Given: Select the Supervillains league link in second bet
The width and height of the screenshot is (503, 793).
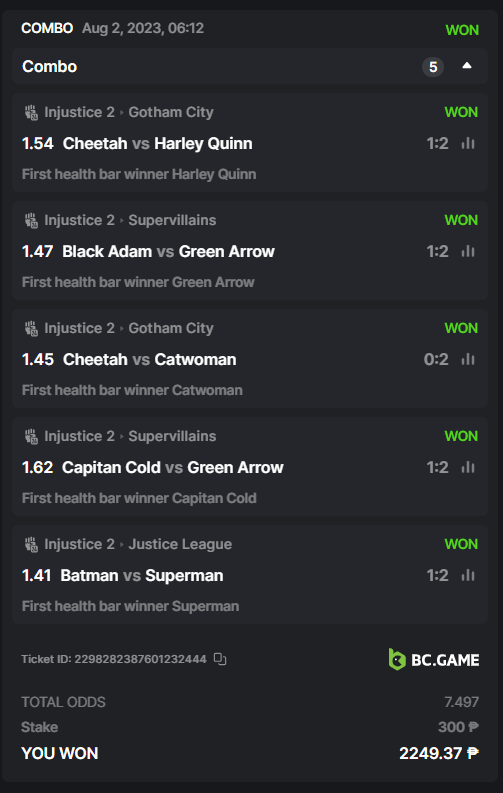Looking at the screenshot, I should tap(172, 220).
